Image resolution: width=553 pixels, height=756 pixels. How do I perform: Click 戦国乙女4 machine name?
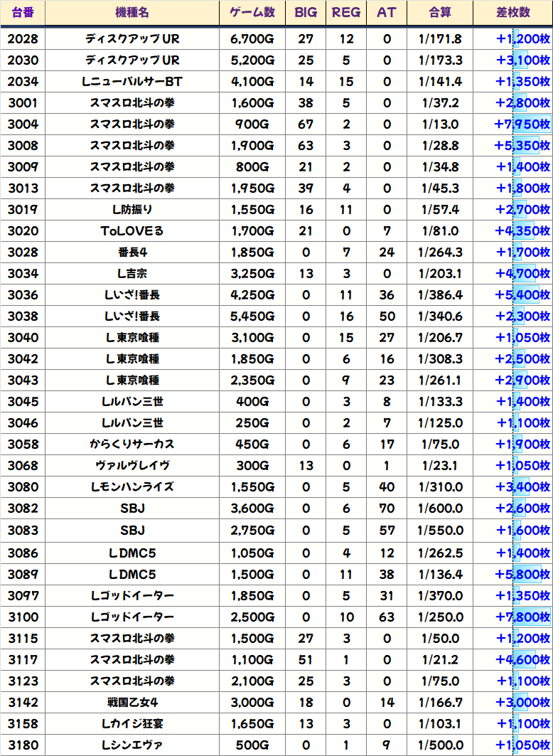click(132, 702)
